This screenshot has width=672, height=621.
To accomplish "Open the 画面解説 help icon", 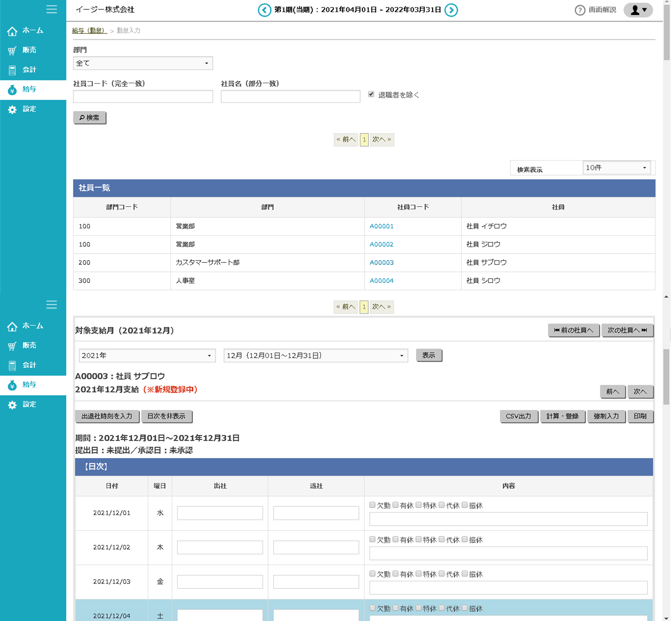I will 580,10.
